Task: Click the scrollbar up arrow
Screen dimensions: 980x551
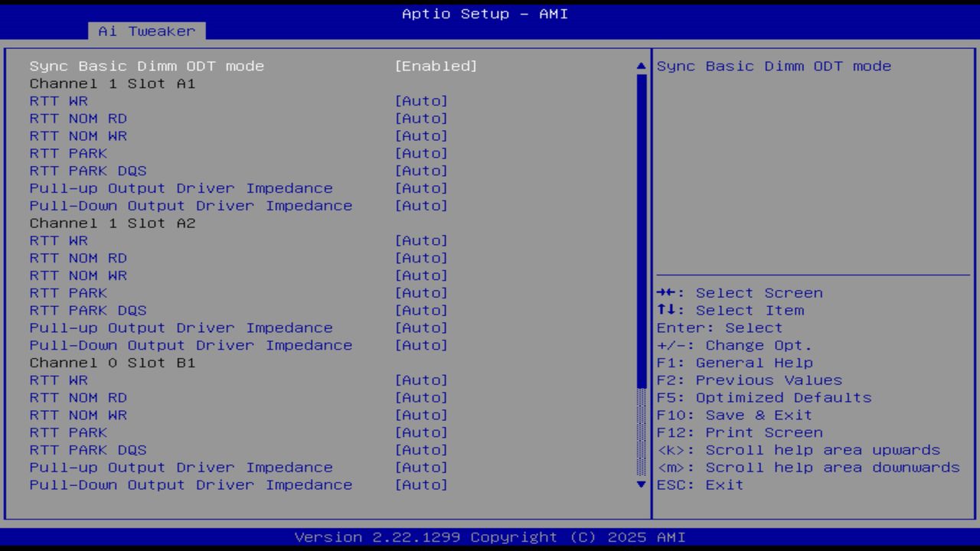Action: click(x=640, y=67)
